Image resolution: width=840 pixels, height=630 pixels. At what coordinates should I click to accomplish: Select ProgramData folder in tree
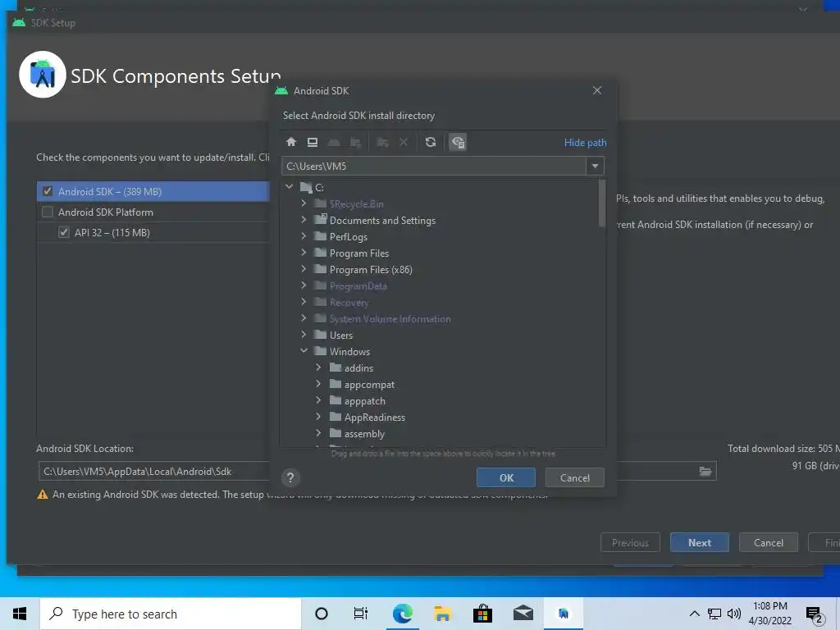(358, 286)
